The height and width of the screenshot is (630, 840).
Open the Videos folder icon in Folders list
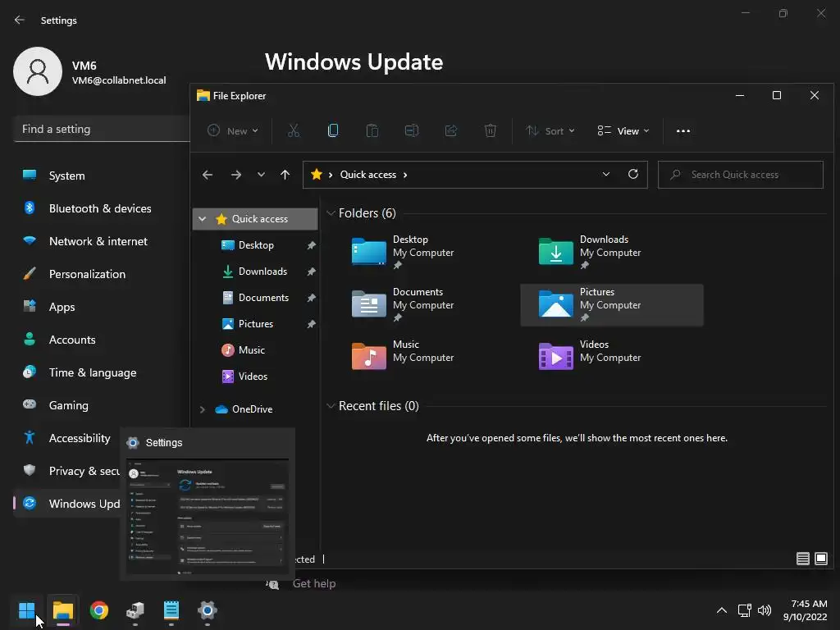[555, 356]
